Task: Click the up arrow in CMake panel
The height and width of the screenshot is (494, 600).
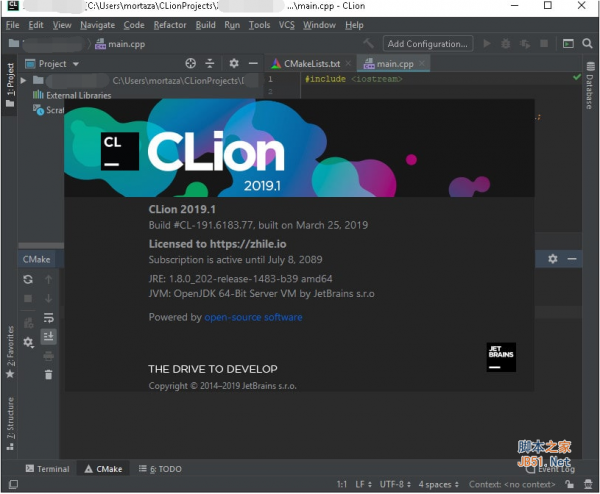Action: point(48,280)
